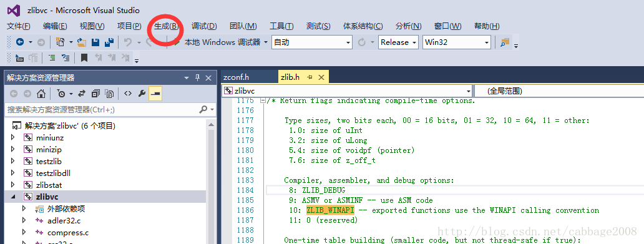Click the Uncomment Selection lines icon
644x244 pixels.
[x=66, y=57]
